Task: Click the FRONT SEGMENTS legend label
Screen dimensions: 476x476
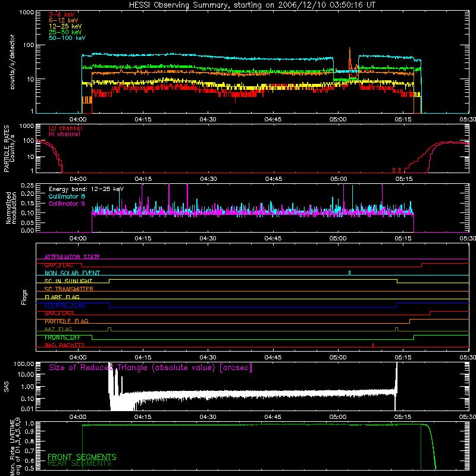Action: 82,457
